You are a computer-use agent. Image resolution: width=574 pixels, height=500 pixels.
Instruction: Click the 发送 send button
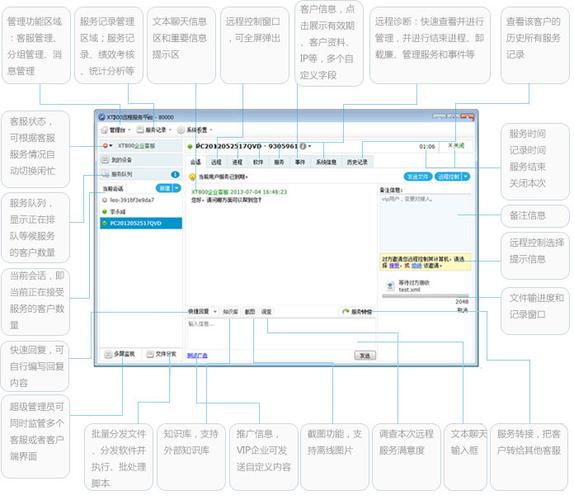(x=365, y=355)
